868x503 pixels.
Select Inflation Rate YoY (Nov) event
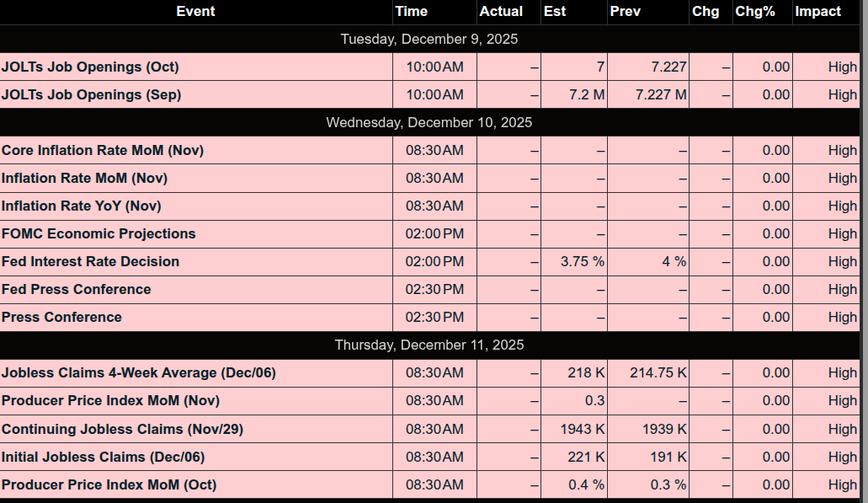tap(81, 206)
